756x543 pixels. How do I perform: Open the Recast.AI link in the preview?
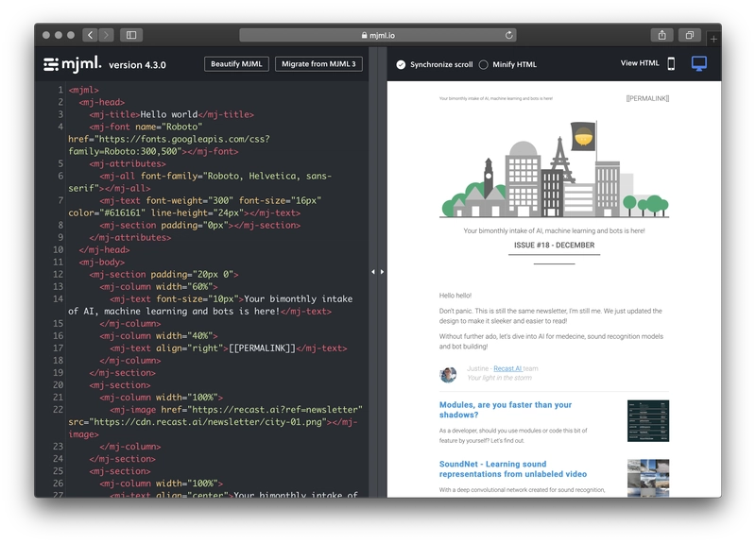point(507,368)
